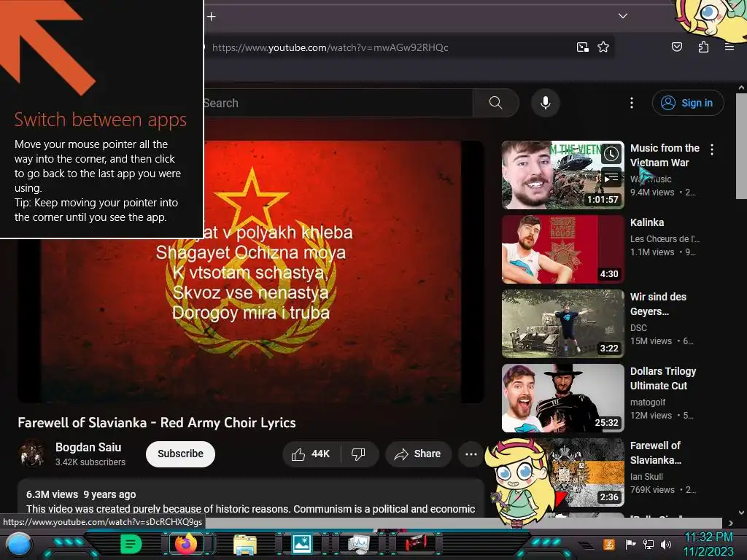Open Wir sind des Geyers... title
This screenshot has width=747, height=560.
(x=658, y=304)
